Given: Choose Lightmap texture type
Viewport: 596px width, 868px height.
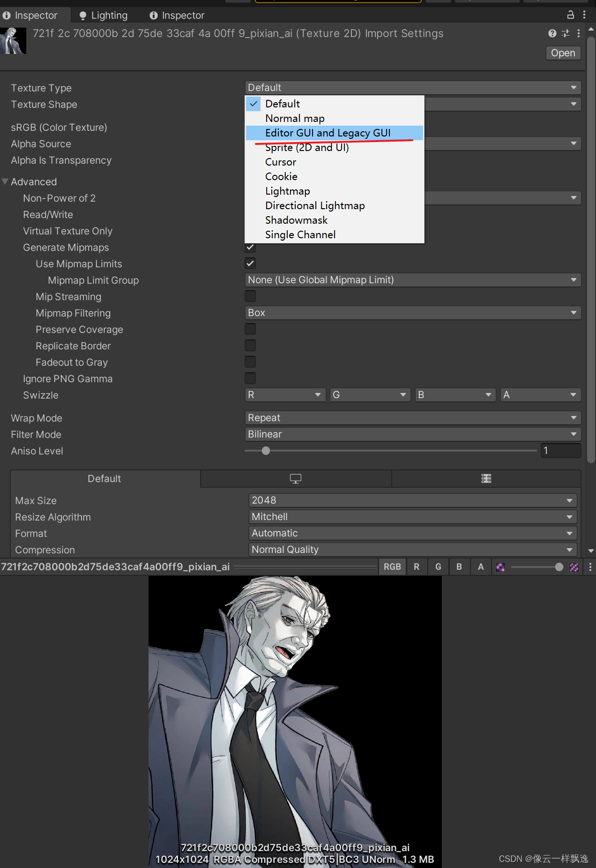Looking at the screenshot, I should tap(335, 191).
